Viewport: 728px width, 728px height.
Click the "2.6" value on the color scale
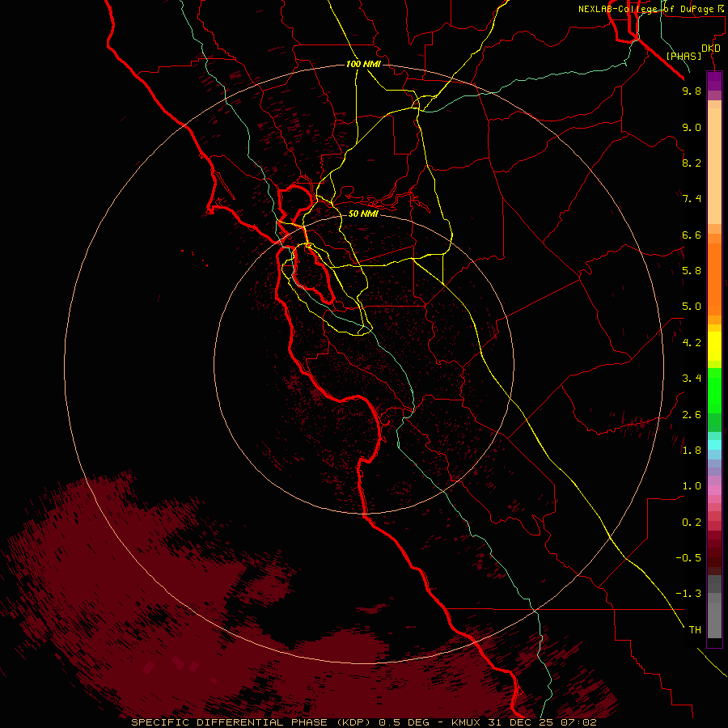click(x=692, y=415)
